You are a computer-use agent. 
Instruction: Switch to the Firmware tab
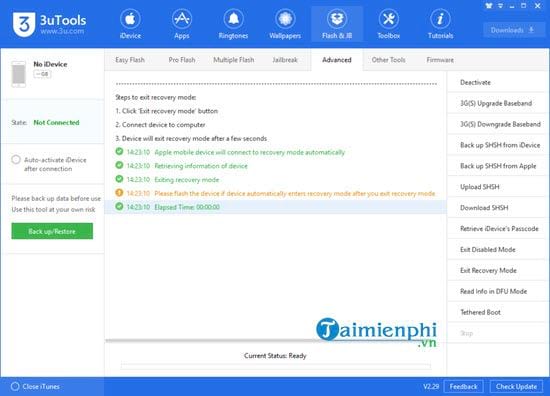click(440, 60)
